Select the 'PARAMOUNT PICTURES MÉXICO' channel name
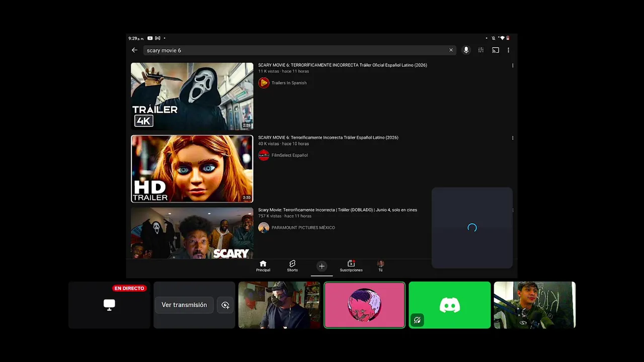The width and height of the screenshot is (644, 362). tap(303, 228)
